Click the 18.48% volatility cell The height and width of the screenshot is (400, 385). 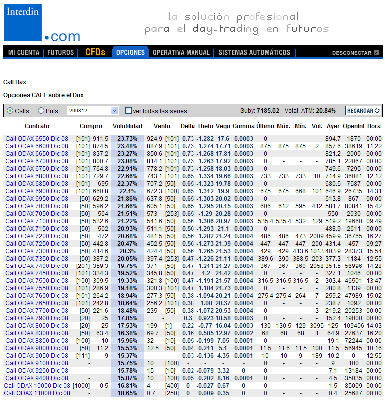(127, 311)
